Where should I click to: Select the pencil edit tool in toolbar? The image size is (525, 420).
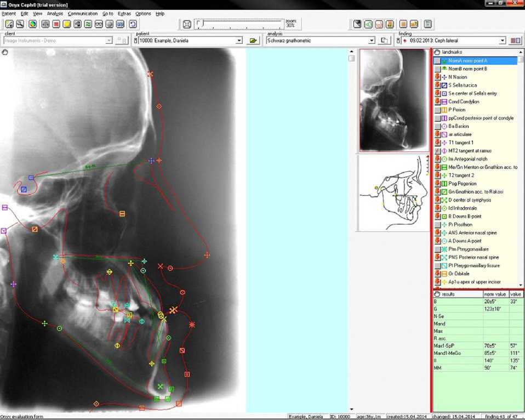[9, 24]
